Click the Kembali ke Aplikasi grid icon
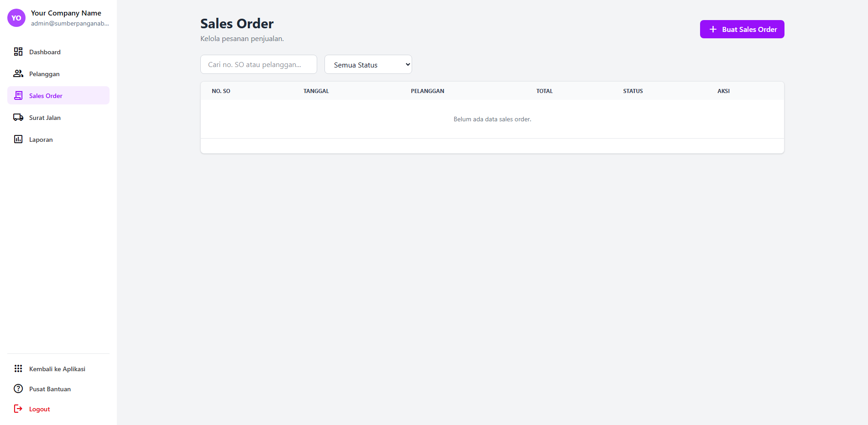This screenshot has height=425, width=868. [x=18, y=368]
